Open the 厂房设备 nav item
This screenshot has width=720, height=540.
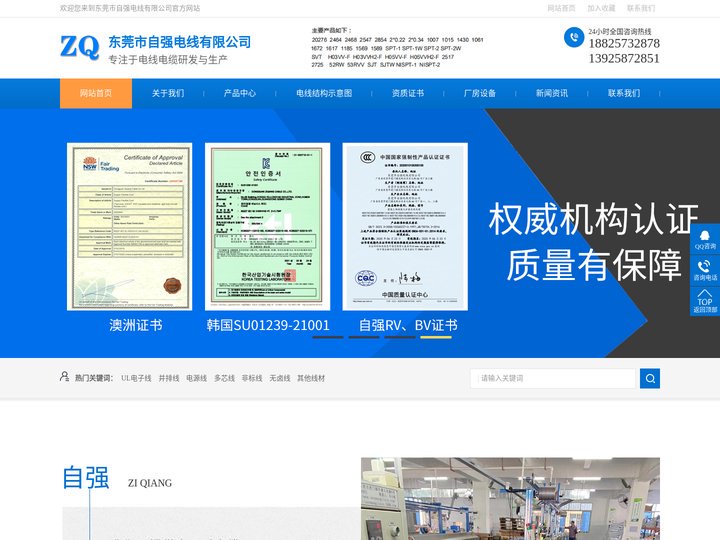point(480,93)
